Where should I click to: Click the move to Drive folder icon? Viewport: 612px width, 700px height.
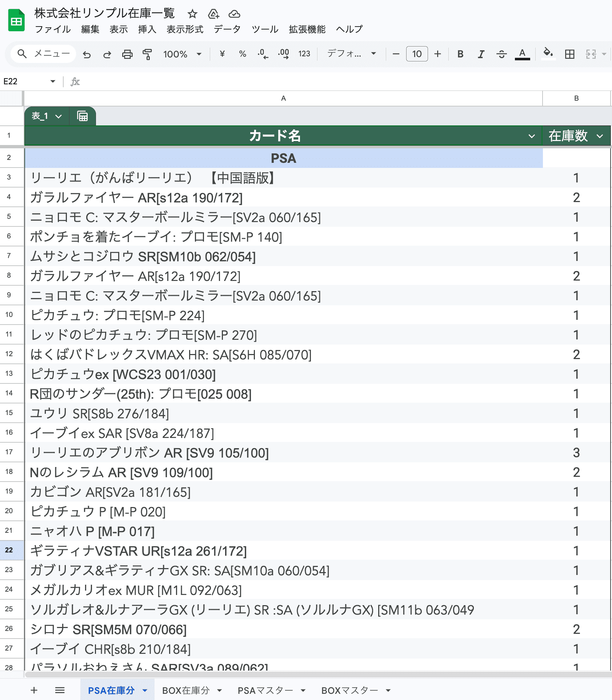213,14
